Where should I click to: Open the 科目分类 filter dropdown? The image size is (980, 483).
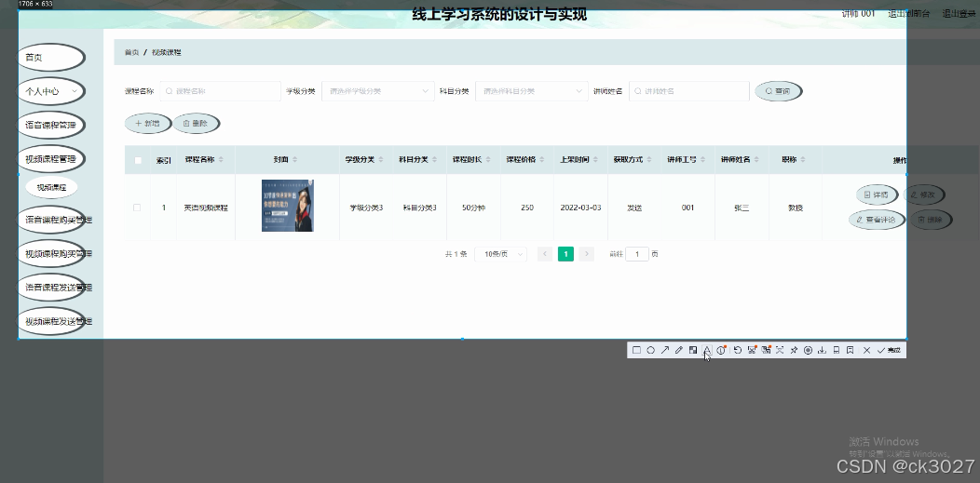click(x=532, y=91)
